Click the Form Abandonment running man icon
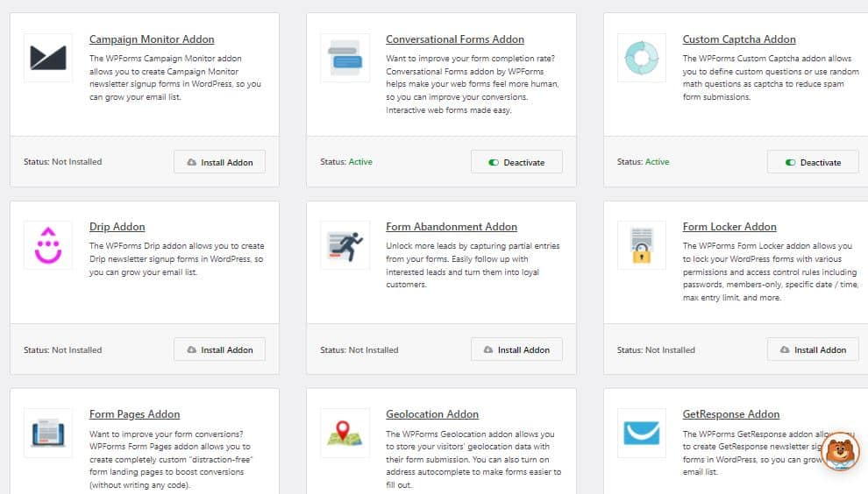 [x=345, y=245]
